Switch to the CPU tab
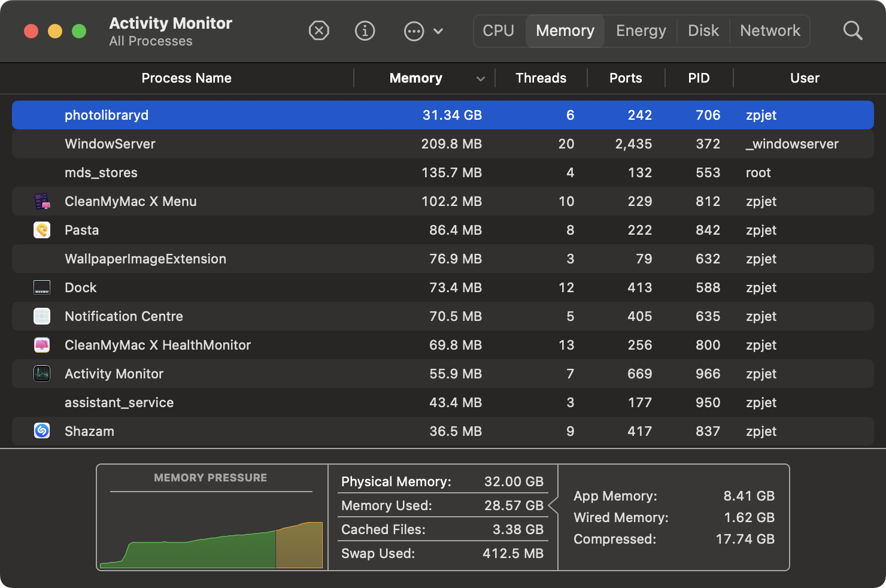Viewport: 886px width, 588px height. click(x=498, y=31)
